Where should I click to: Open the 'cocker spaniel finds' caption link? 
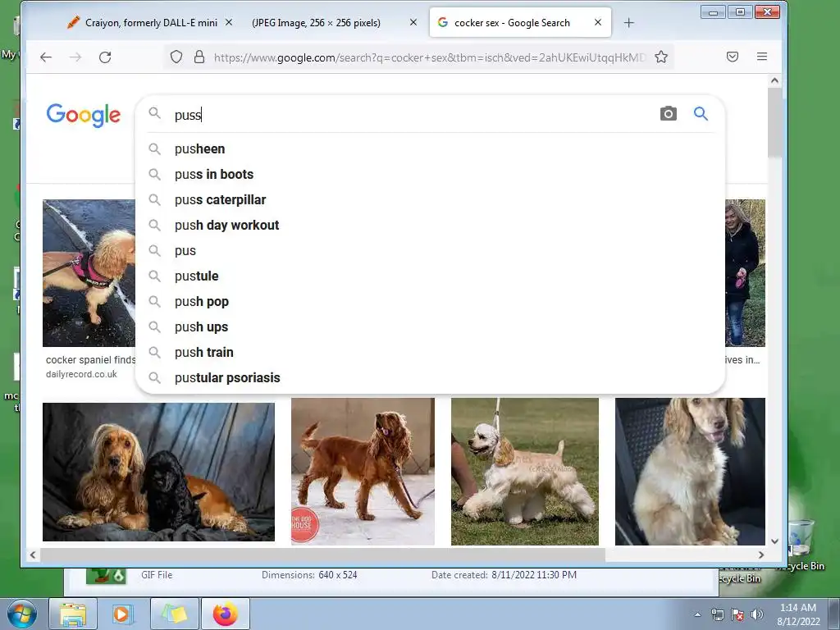coord(90,360)
